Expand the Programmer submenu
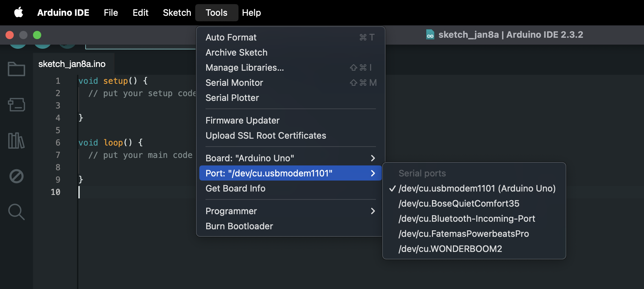The height and width of the screenshot is (289, 644). [291, 211]
